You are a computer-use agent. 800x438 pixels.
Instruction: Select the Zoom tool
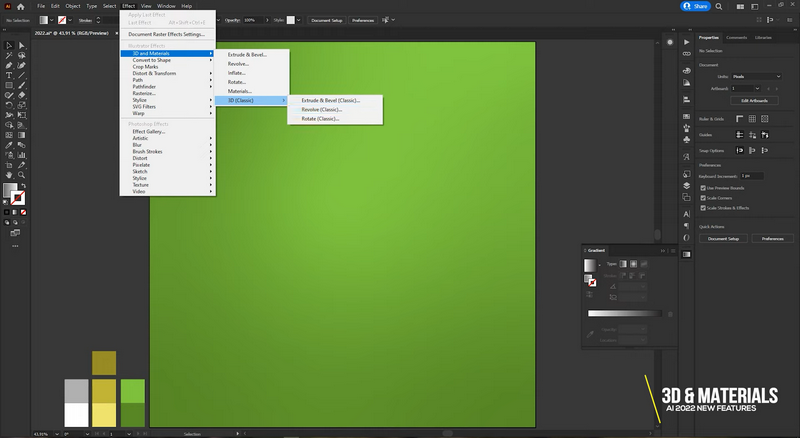click(x=21, y=175)
